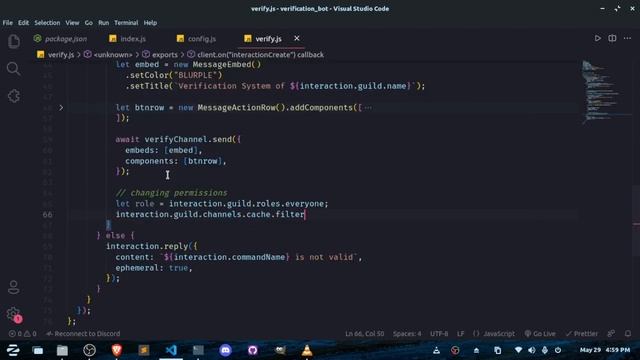640x360 pixels.
Task: Split the editor to the right
Action: tap(612, 38)
